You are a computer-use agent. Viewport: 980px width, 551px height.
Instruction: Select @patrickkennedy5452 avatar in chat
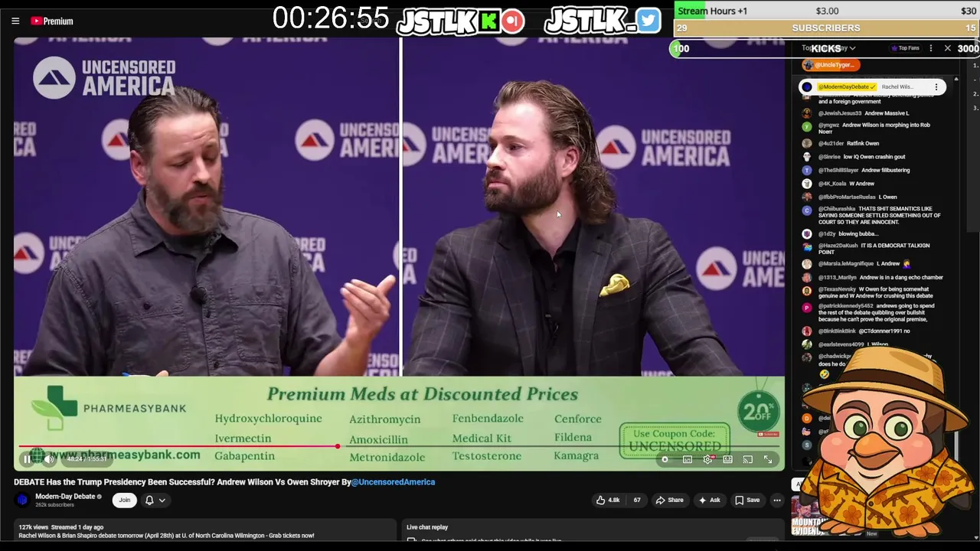[807, 308]
